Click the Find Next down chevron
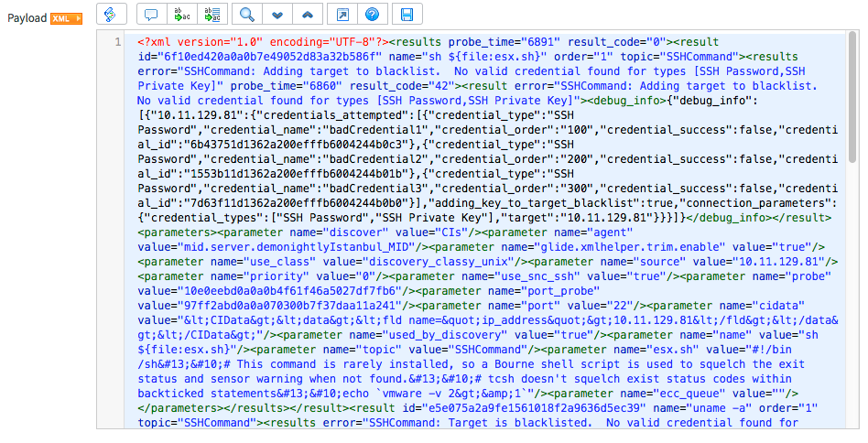The image size is (868, 443). tap(277, 15)
